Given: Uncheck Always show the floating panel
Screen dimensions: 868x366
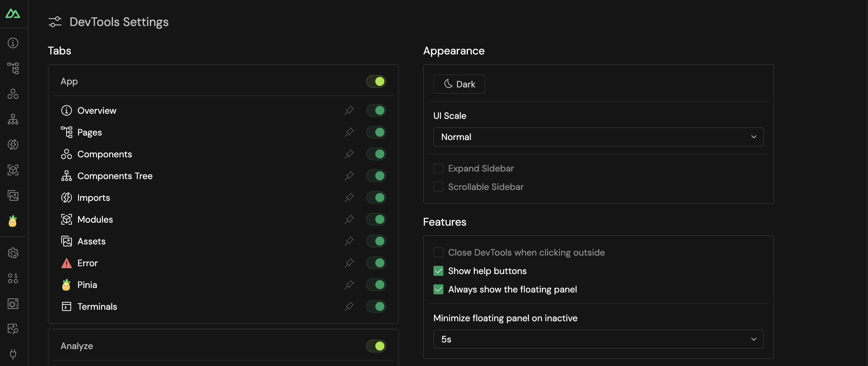Looking at the screenshot, I should [x=438, y=289].
